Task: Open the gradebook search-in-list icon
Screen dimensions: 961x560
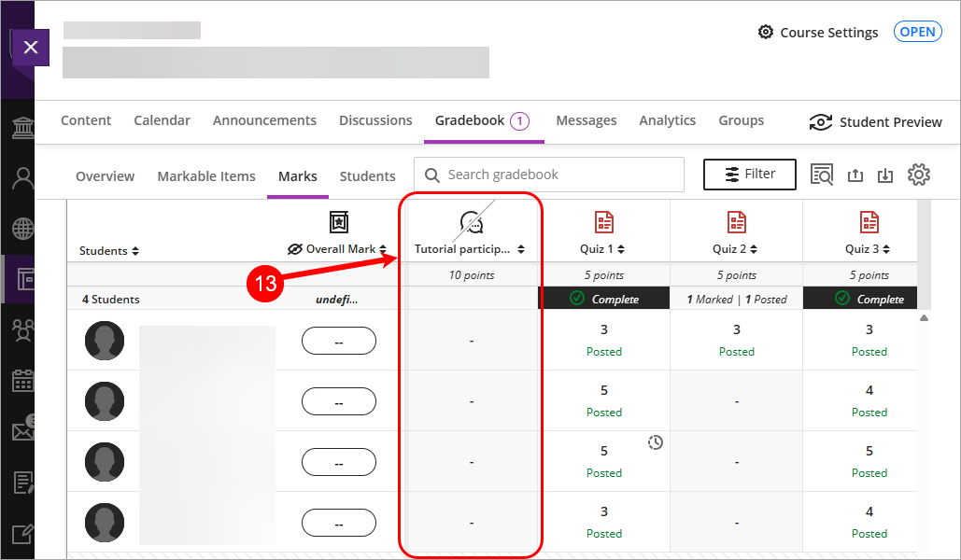Action: (821, 175)
